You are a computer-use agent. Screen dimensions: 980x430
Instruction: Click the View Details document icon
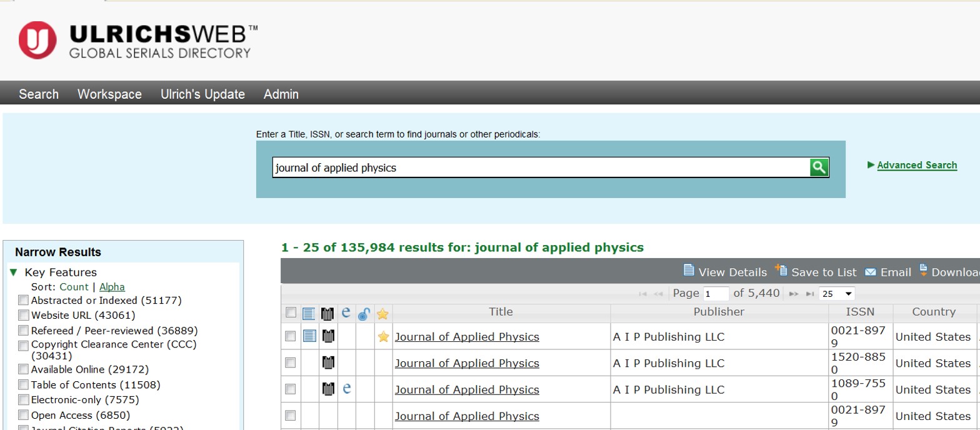click(x=689, y=271)
